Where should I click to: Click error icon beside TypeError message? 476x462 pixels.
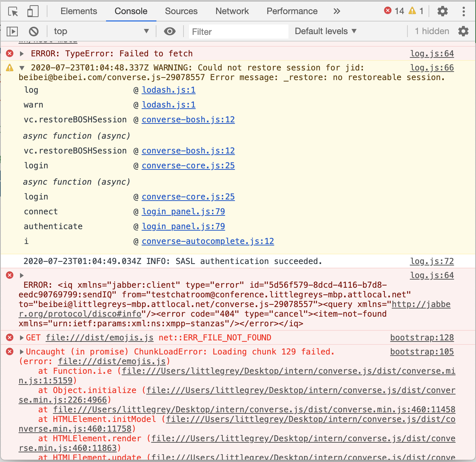[10, 54]
